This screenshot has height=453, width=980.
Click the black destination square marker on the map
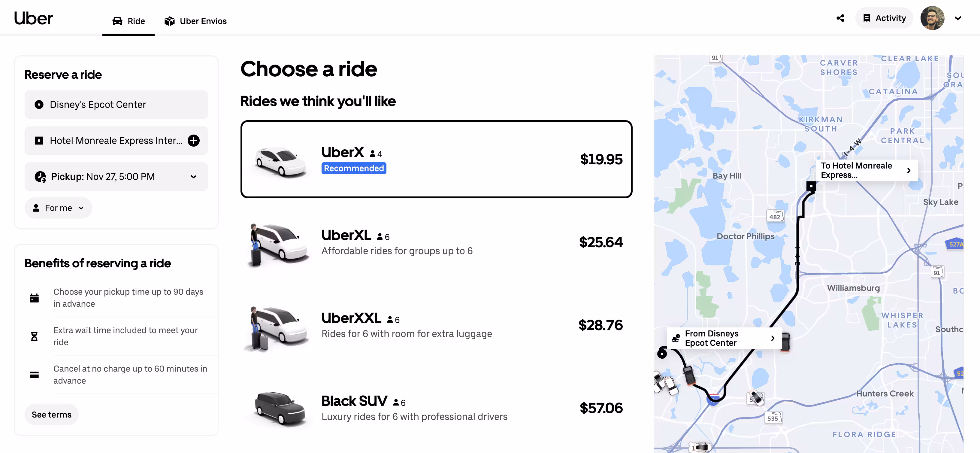811,186
